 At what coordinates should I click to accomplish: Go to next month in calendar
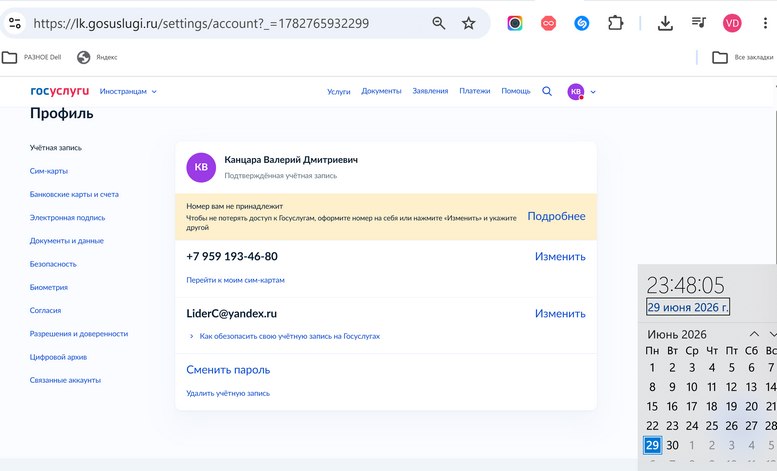click(772, 334)
